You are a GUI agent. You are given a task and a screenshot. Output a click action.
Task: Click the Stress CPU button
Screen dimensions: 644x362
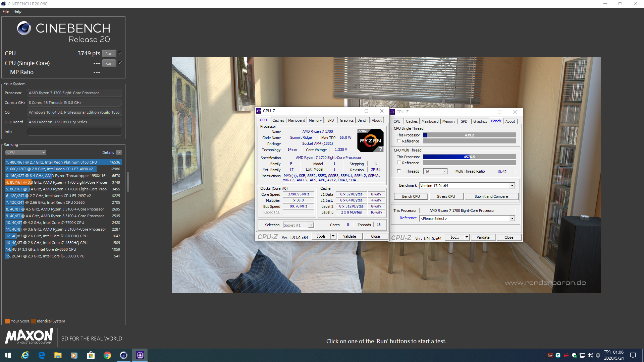[446, 196]
